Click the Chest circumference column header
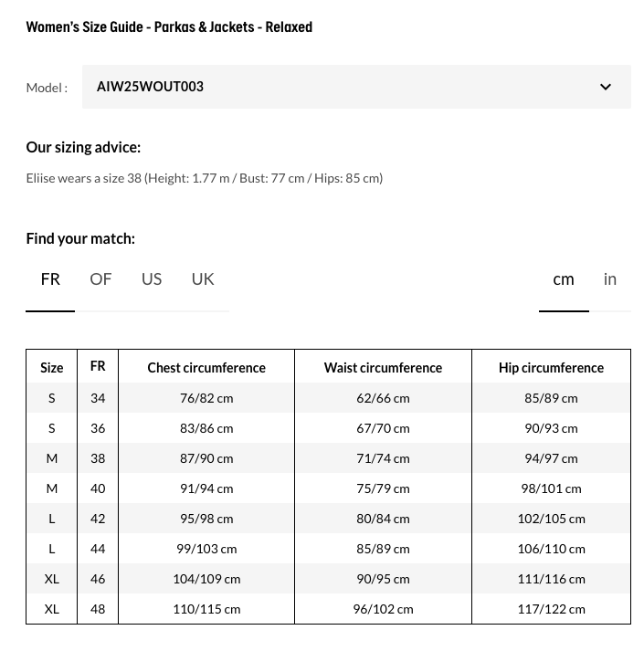The height and width of the screenshot is (651, 644). pos(206,368)
